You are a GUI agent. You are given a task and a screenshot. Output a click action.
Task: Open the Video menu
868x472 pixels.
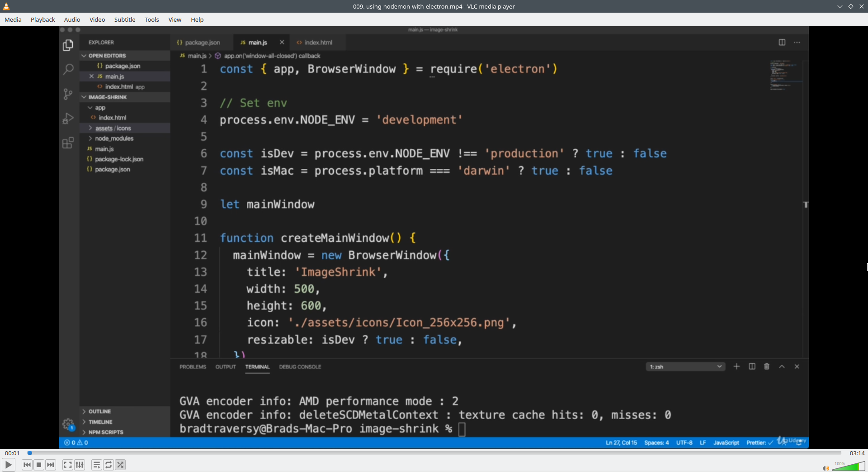pyautogui.click(x=97, y=19)
